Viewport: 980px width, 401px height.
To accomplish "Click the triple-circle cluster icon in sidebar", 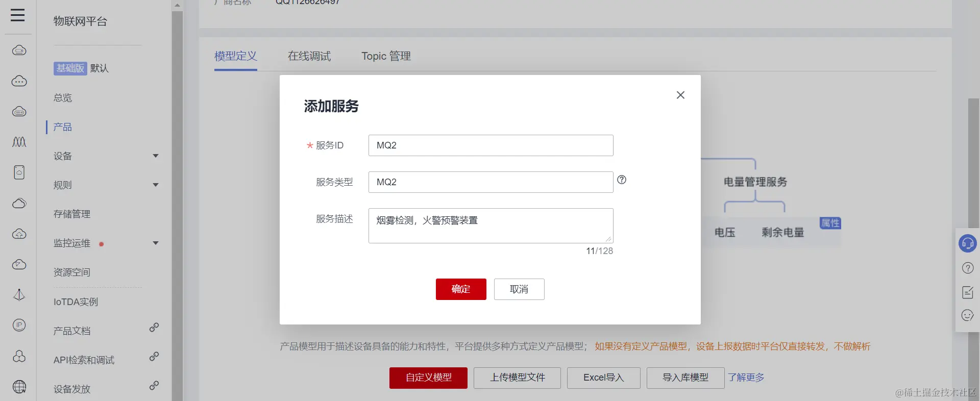I will (19, 356).
